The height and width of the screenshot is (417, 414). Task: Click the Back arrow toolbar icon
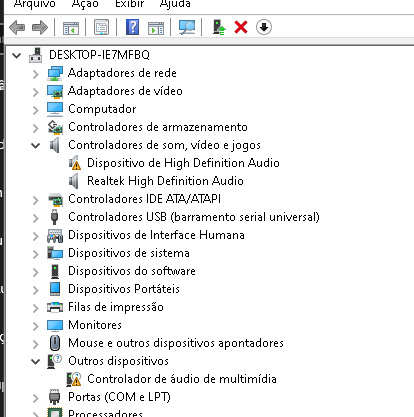pos(17,27)
